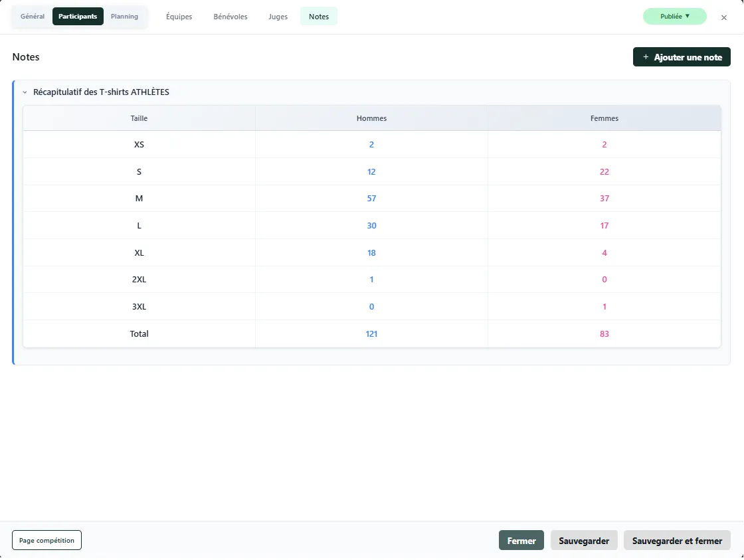Click Sauvegarder et fermer button
This screenshot has height=560, width=744.
(677, 540)
